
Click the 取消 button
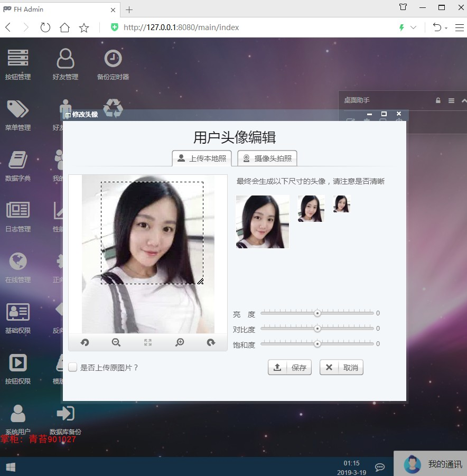point(341,367)
